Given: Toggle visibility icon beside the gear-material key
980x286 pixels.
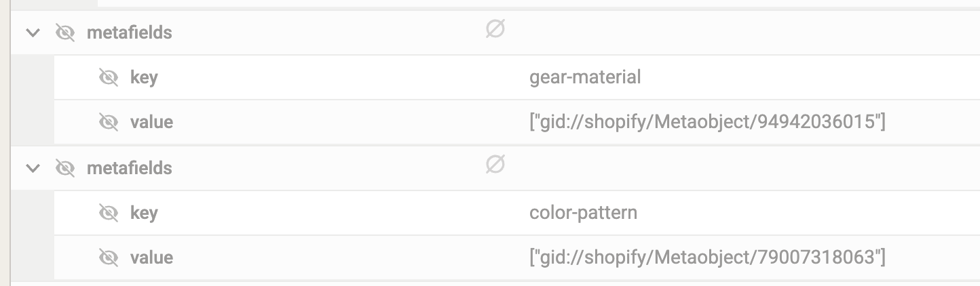Looking at the screenshot, I should tap(109, 77).
